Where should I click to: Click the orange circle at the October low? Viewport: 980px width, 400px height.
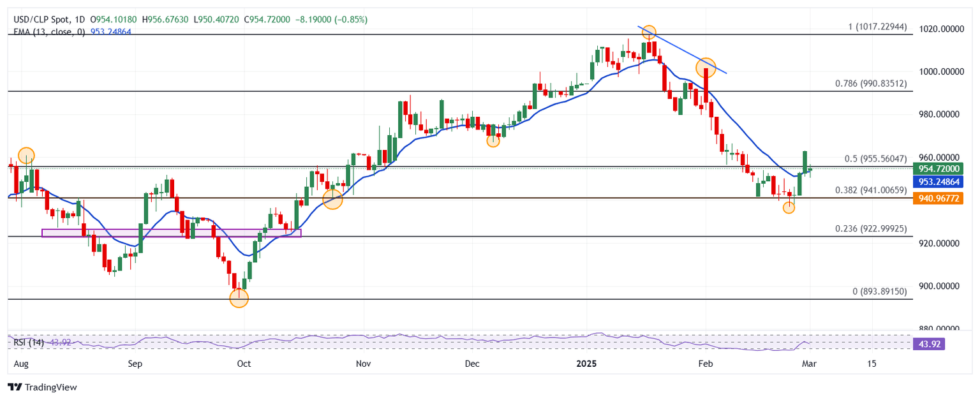[x=239, y=297]
